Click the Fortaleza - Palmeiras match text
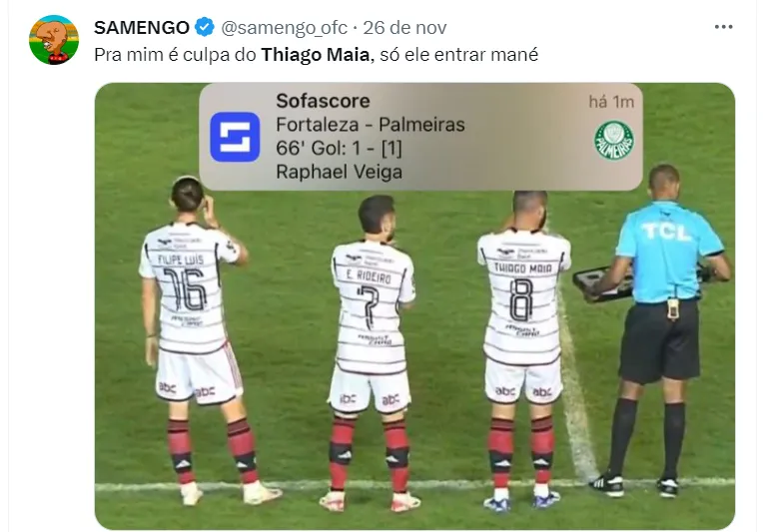This screenshot has height=532, width=781. pos(371,125)
